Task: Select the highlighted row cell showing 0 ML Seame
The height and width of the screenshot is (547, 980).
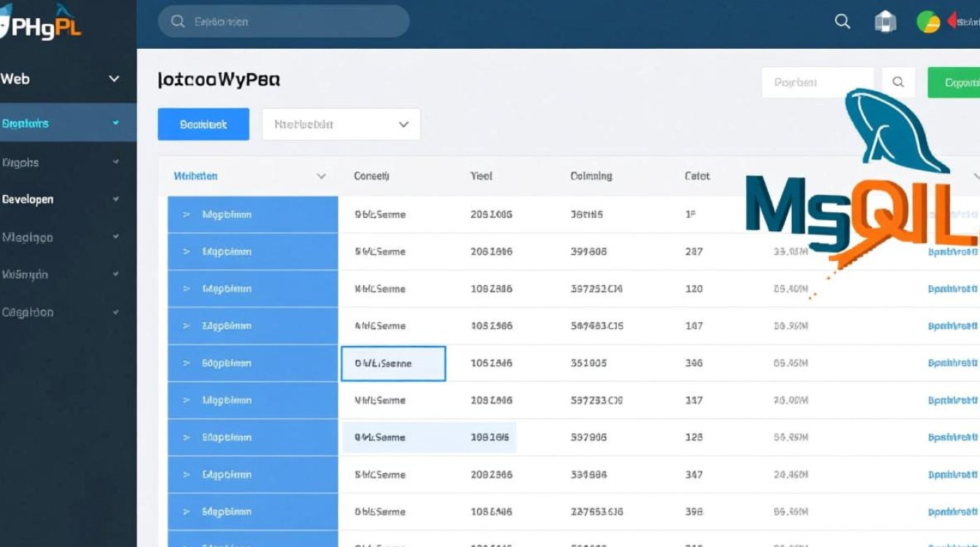Action: (393, 362)
